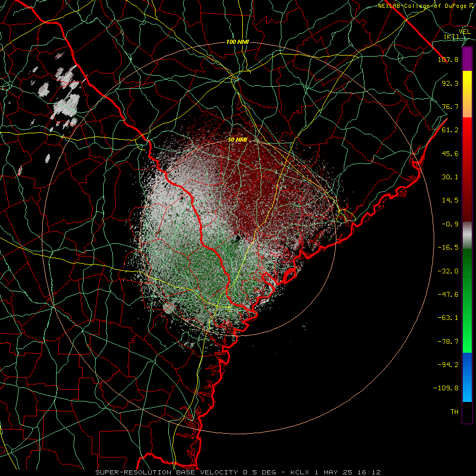Viewport: 476px width, 476px height.
Task: Click the black radar site dot at the map center
Action: 238,238
